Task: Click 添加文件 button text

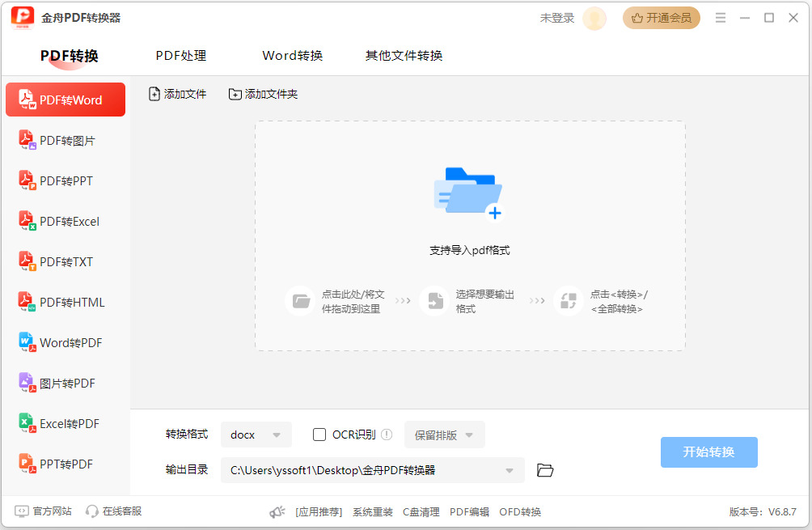Action: 185,95
